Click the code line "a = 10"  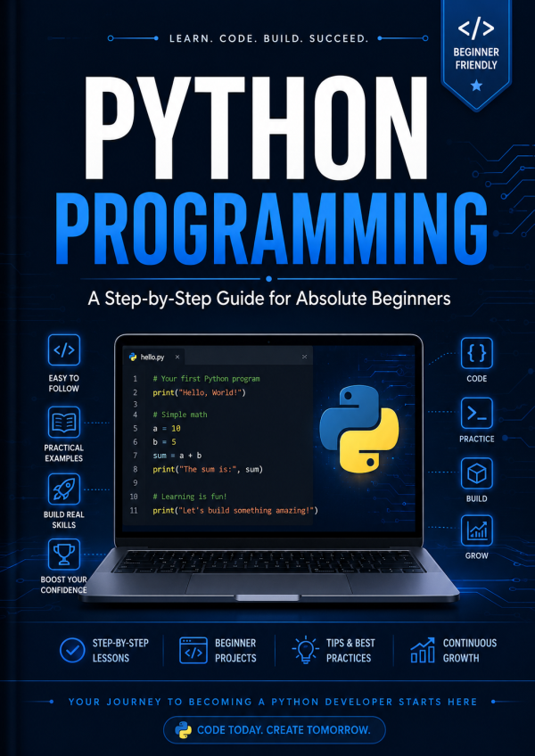click(167, 428)
